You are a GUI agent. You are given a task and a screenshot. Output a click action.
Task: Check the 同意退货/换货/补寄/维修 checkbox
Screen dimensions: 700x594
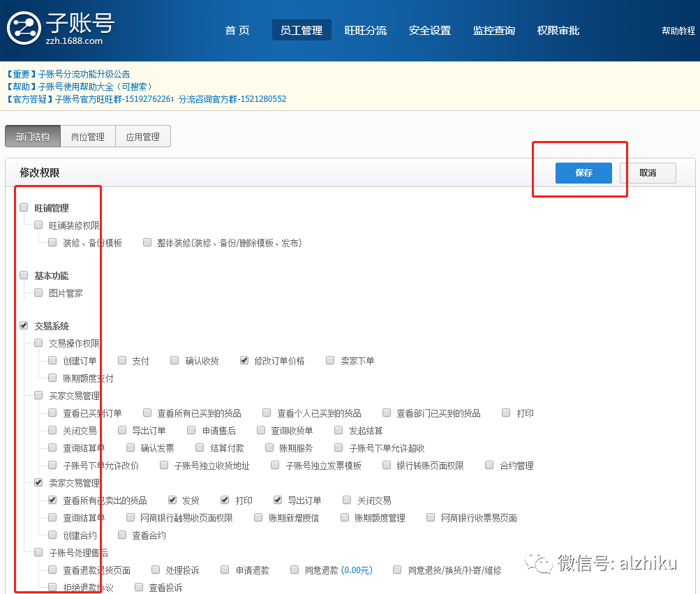pyautogui.click(x=397, y=570)
